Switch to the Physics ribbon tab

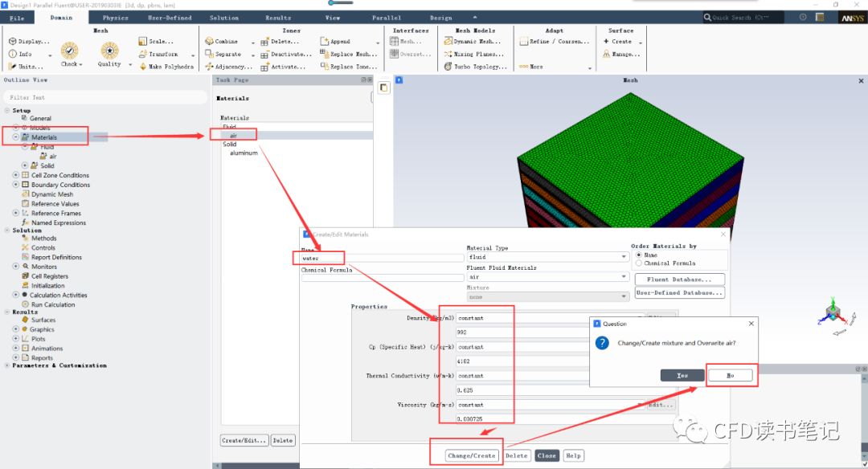pyautogui.click(x=115, y=18)
